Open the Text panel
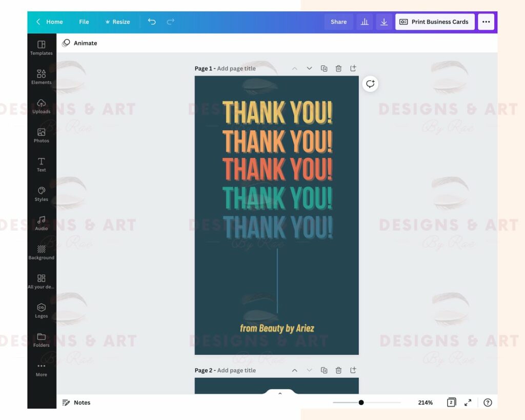The image size is (525, 420). 41,166
